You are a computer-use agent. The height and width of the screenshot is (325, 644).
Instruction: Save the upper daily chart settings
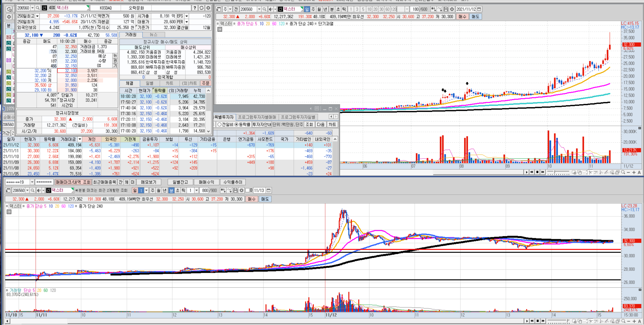tap(446, 9)
